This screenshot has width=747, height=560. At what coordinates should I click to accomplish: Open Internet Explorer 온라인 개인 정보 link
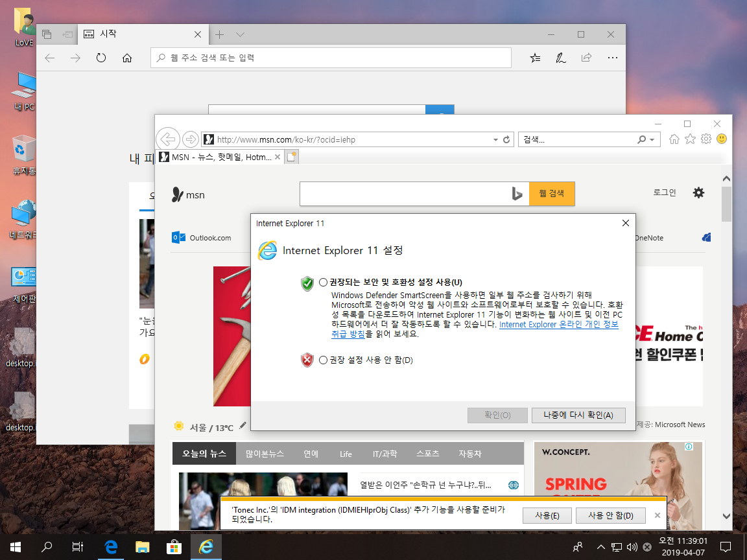pos(559,324)
